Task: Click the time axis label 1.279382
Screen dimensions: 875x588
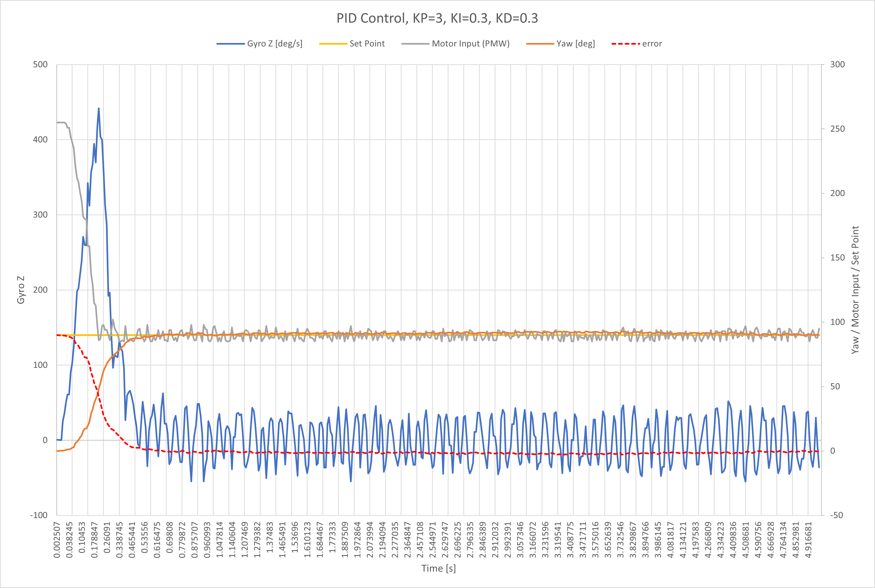Action: [257, 540]
